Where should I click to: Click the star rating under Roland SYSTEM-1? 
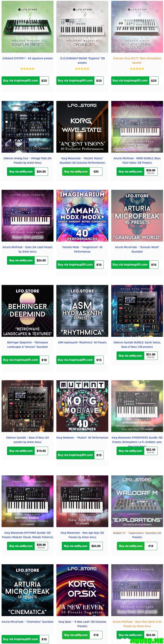[x=27, y=69]
